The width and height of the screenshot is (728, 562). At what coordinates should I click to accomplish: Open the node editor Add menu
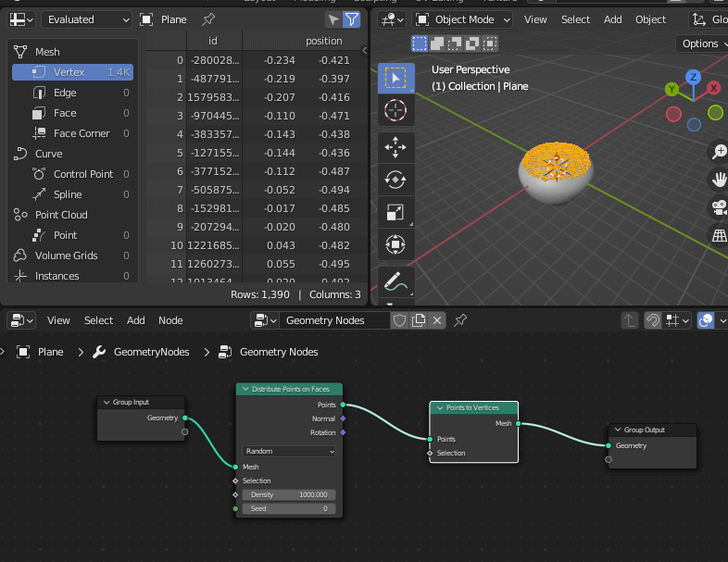click(135, 320)
